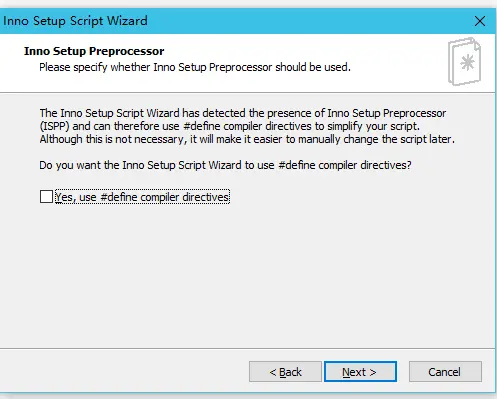Click the 'Although this is not necessary' sentence

point(247,139)
